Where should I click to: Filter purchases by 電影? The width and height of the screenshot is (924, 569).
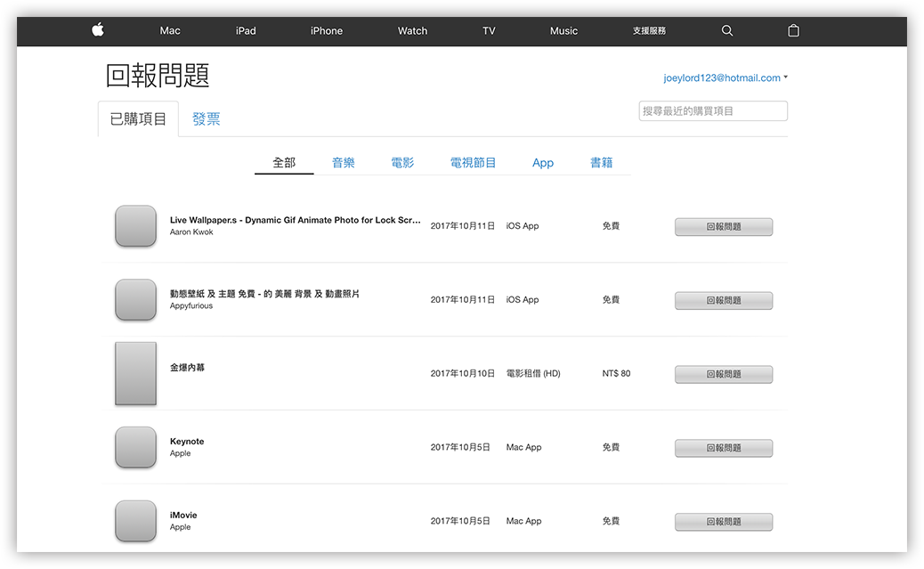point(402,163)
